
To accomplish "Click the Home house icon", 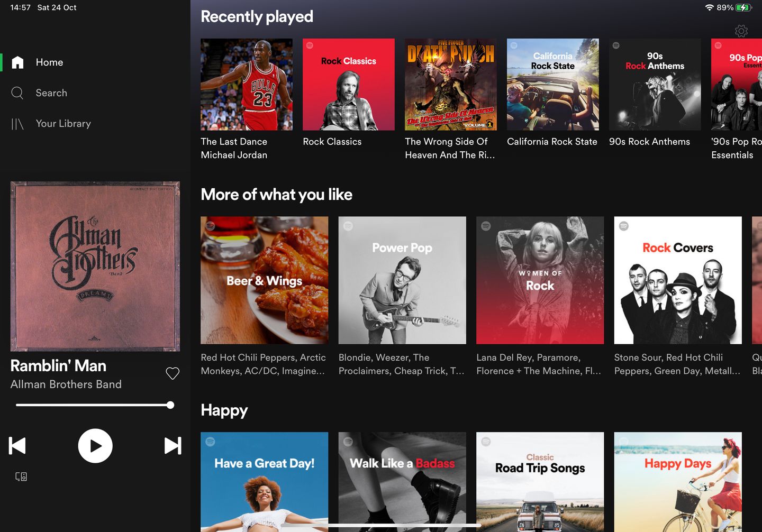I will (x=17, y=62).
